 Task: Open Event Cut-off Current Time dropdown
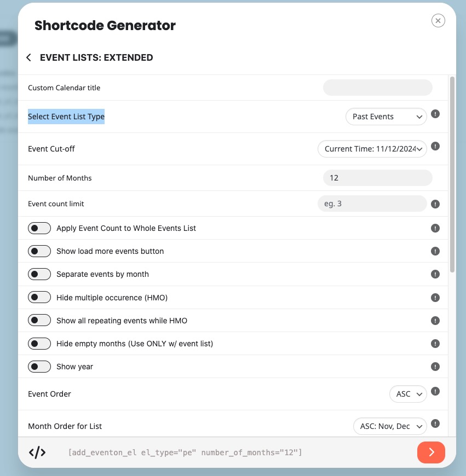pos(372,149)
